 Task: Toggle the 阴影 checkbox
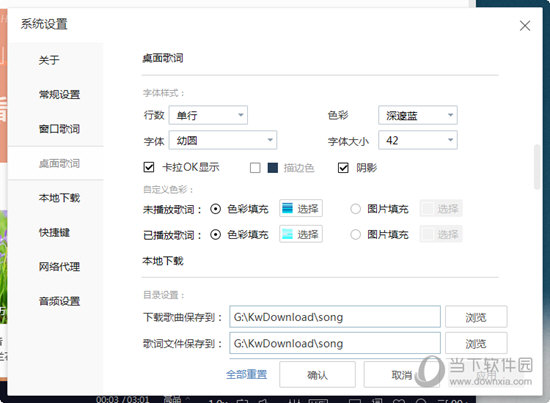tap(343, 168)
